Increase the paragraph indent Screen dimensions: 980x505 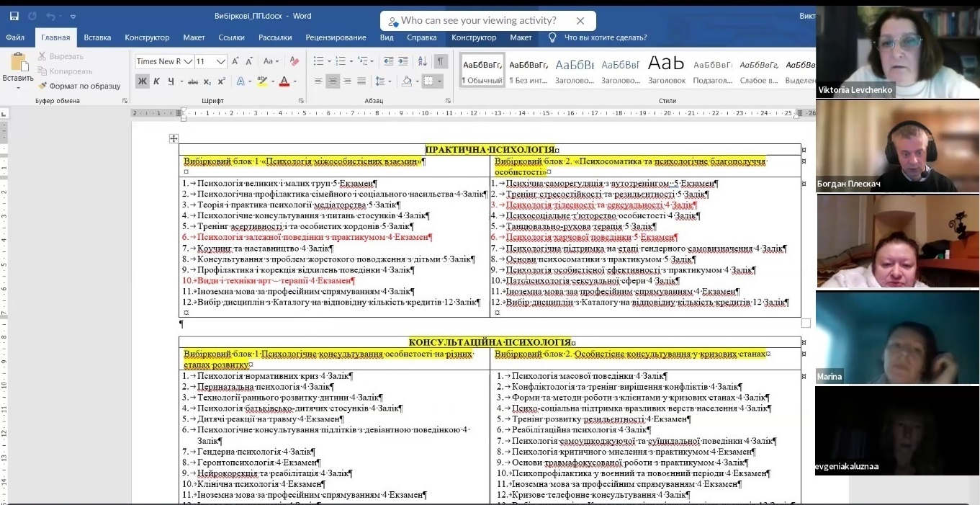click(403, 61)
